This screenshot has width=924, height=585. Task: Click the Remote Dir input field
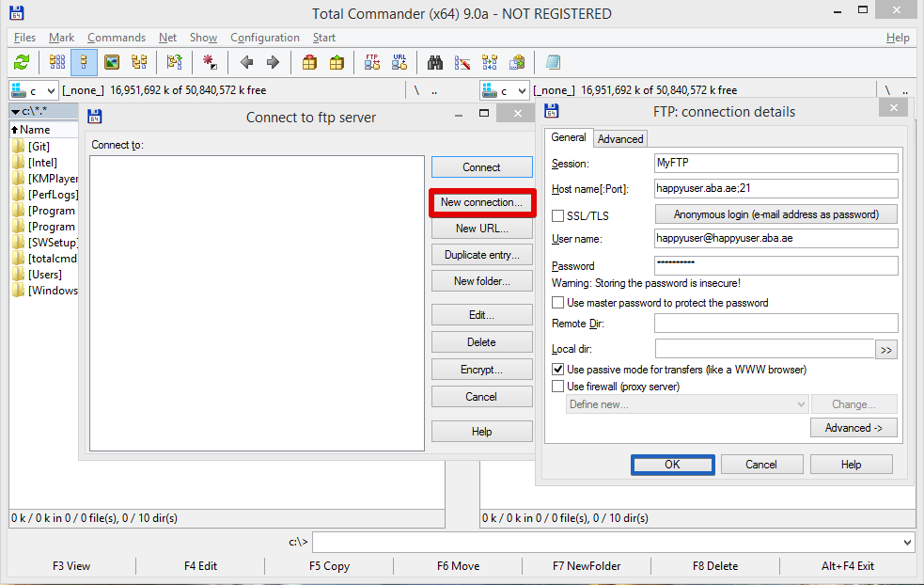pos(776,324)
